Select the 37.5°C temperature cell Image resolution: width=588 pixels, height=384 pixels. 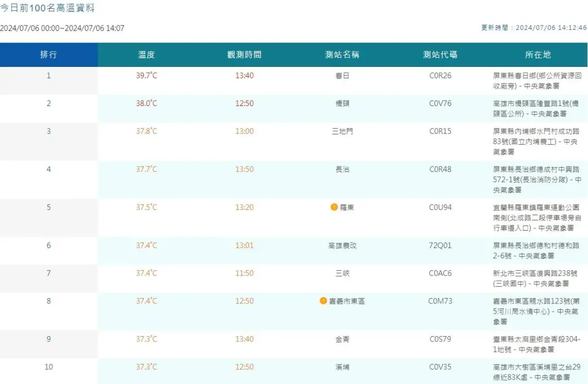click(x=146, y=208)
